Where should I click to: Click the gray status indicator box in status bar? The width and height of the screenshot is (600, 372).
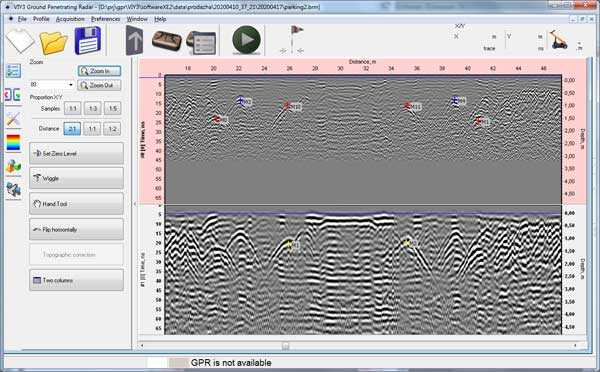pyautogui.click(x=179, y=362)
